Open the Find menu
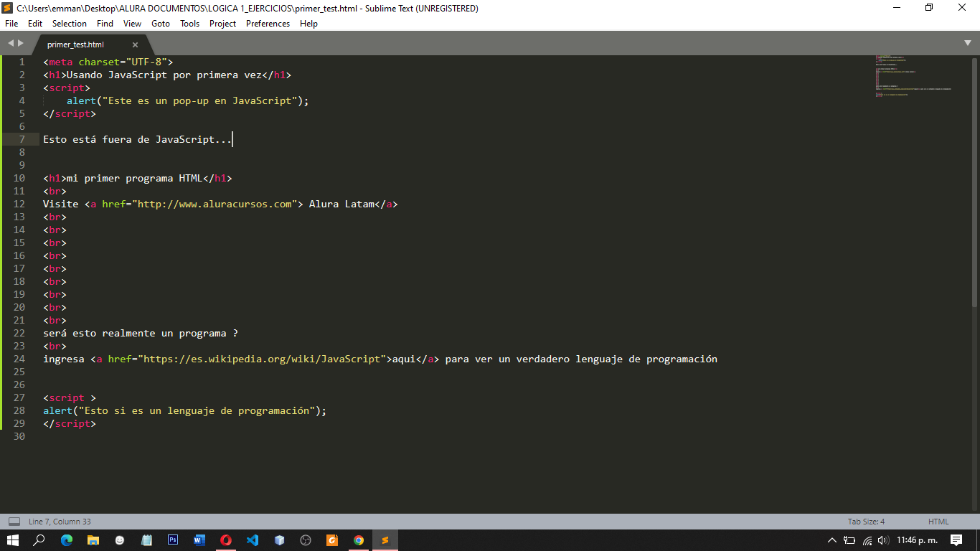The width and height of the screenshot is (980, 551). (x=105, y=24)
